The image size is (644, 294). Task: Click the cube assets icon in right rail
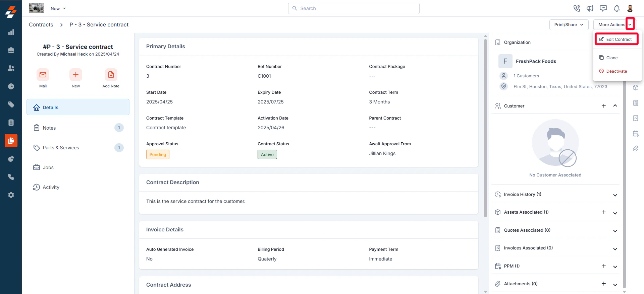click(x=636, y=88)
